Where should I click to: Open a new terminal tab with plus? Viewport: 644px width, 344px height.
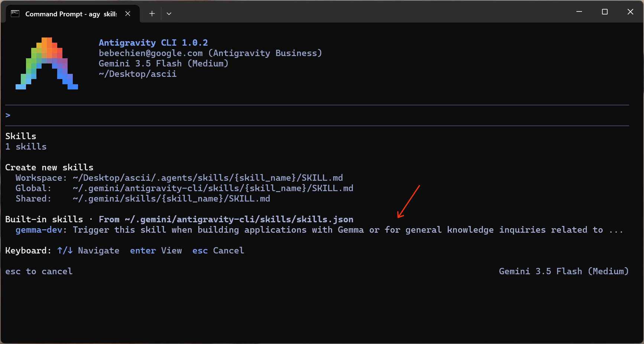coord(152,14)
